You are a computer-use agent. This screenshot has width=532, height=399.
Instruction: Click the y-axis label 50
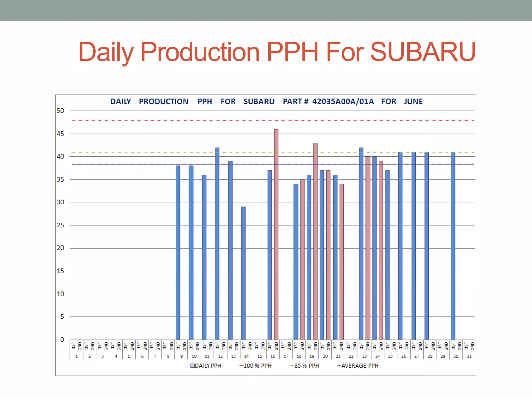click(x=61, y=111)
